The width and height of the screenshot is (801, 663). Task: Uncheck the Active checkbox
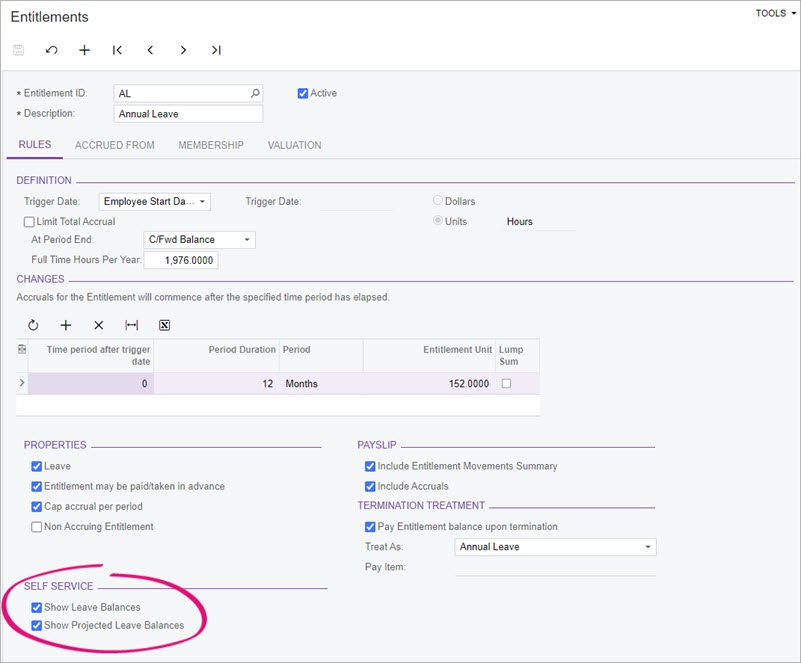pos(303,93)
